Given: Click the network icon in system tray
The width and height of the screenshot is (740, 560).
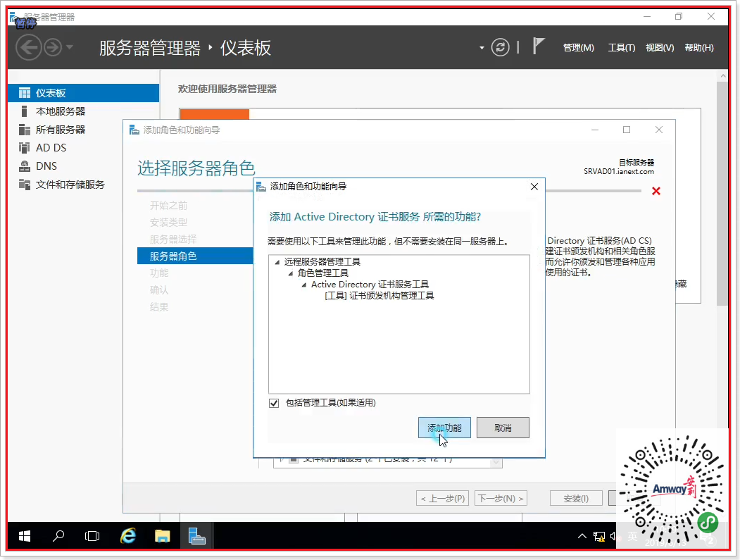Looking at the screenshot, I should point(599,536).
